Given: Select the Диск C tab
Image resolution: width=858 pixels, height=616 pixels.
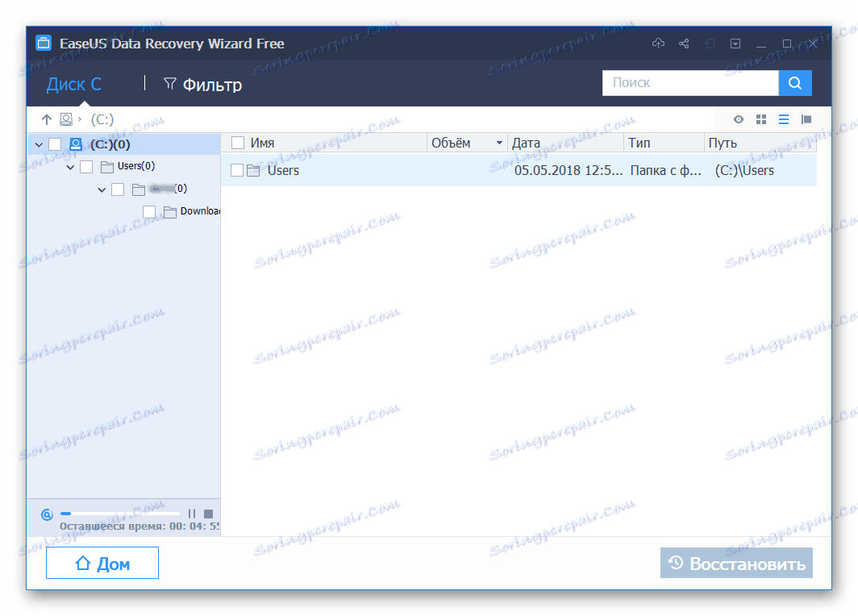Looking at the screenshot, I should click(74, 84).
